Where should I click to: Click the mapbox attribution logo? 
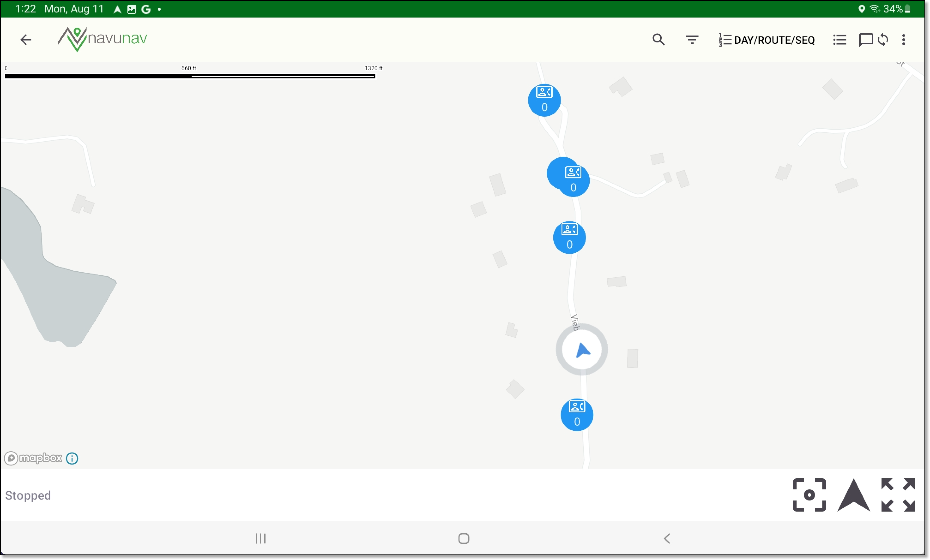pyautogui.click(x=33, y=458)
